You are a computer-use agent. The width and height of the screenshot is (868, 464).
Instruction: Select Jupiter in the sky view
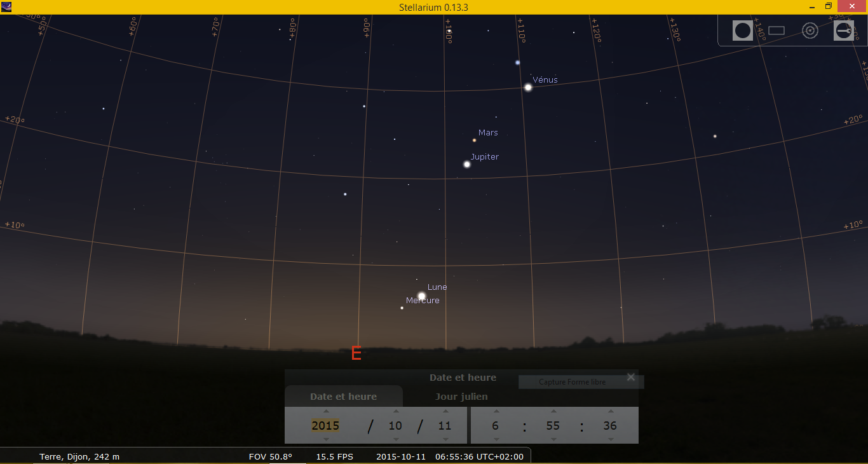[x=467, y=164]
